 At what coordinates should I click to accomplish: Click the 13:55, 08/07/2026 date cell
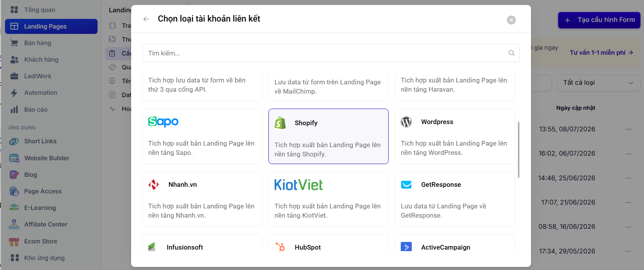[567, 129]
